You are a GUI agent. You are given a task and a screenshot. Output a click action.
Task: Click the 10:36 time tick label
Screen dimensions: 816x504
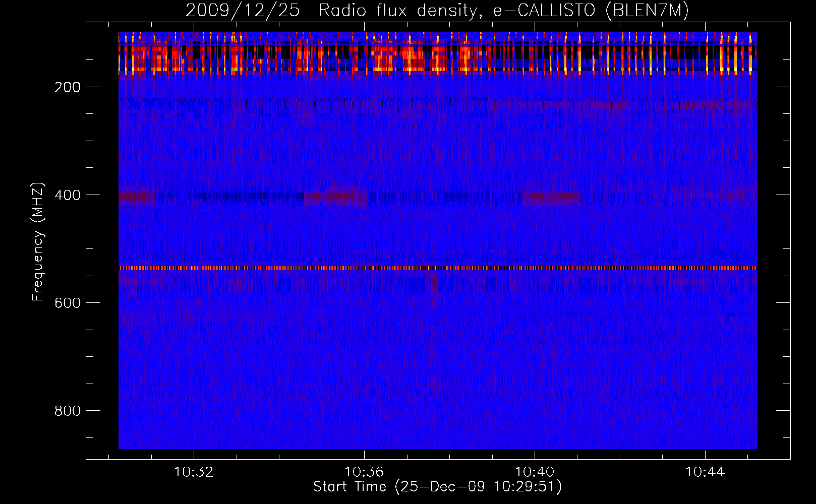[364, 472]
